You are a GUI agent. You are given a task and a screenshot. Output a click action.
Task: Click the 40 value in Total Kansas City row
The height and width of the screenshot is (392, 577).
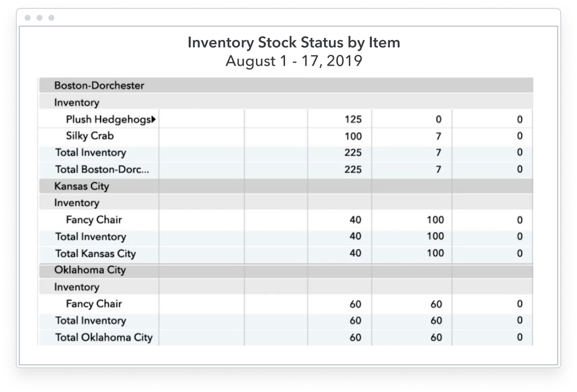[355, 253]
